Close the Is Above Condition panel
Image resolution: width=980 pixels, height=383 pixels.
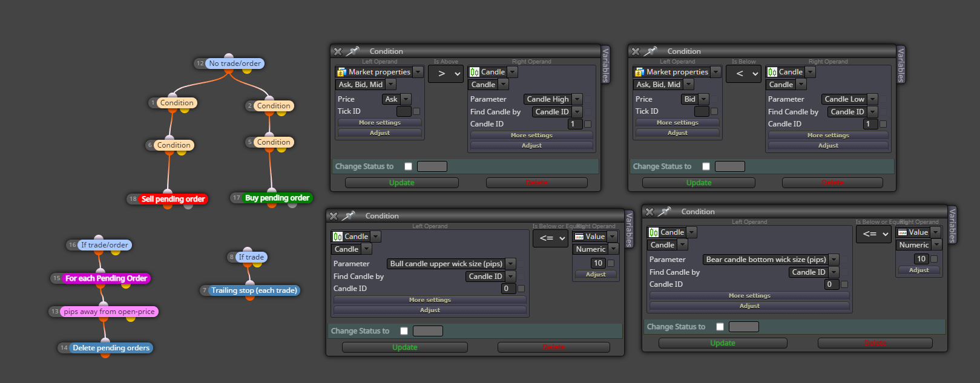coord(338,51)
